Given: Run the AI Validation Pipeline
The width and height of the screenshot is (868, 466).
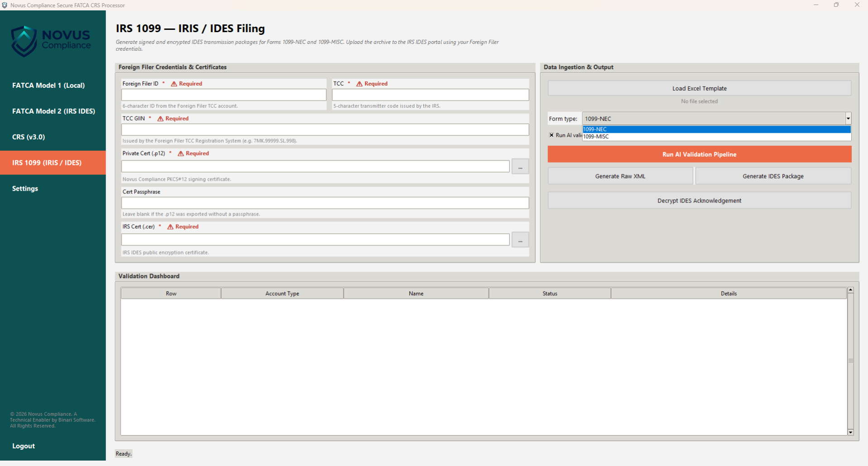Looking at the screenshot, I should click(x=700, y=154).
